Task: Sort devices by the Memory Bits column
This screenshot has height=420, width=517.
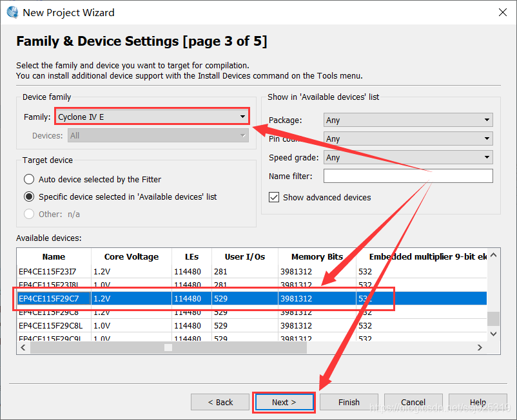Action: pos(317,256)
